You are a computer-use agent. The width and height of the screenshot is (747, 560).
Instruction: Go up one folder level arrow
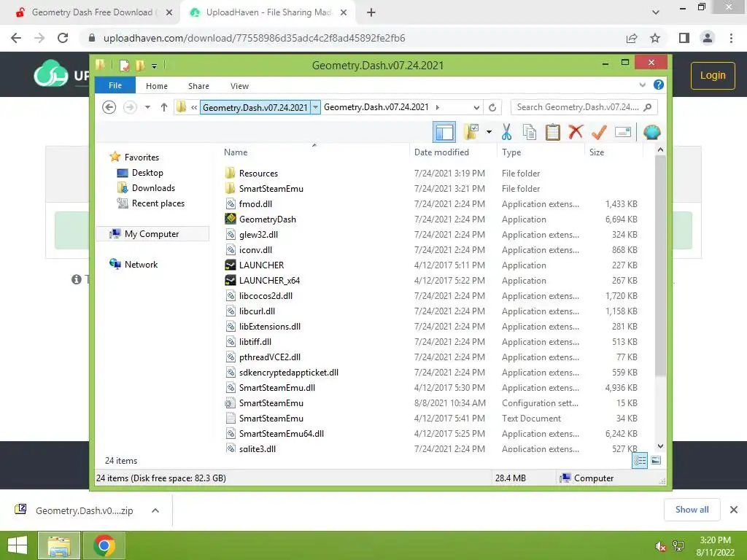pyautogui.click(x=164, y=107)
